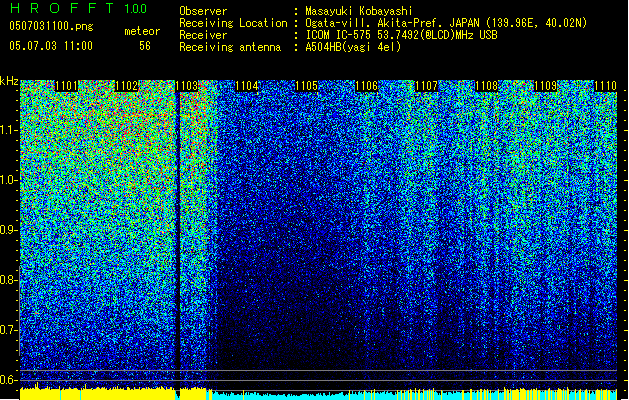Click the 1102 time marker
The width and height of the screenshot is (629, 400).
[x=126, y=86]
